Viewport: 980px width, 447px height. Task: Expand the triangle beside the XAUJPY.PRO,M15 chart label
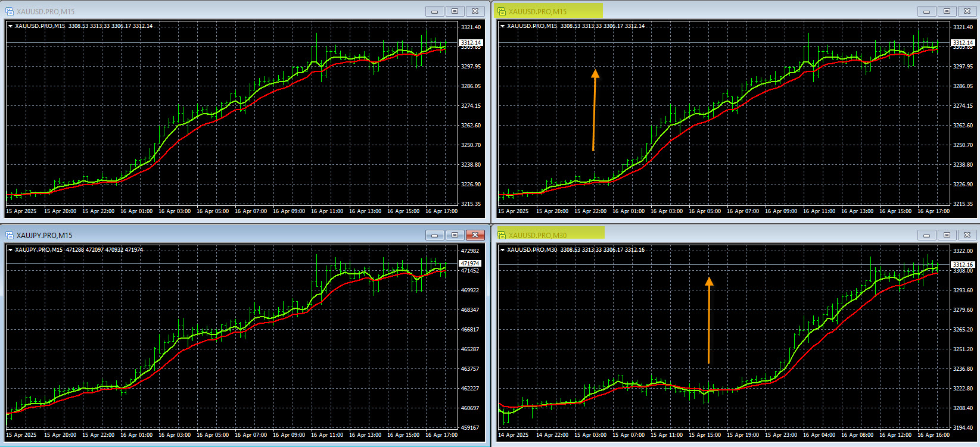[x=10, y=250]
